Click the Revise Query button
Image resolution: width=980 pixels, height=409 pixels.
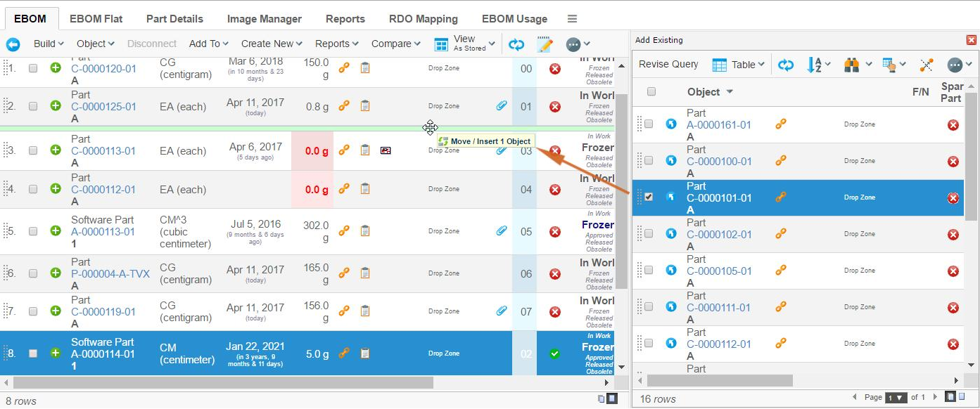[668, 64]
